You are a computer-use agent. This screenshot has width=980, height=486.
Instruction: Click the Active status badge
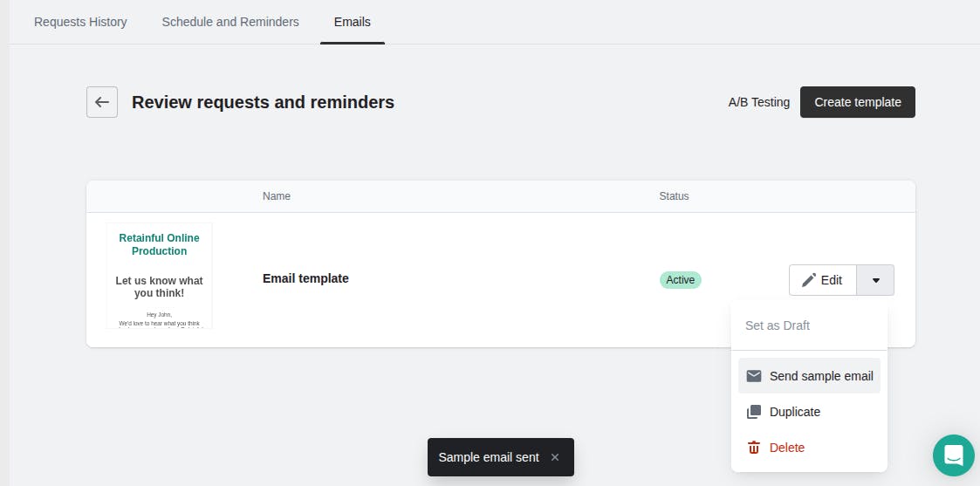(680, 280)
